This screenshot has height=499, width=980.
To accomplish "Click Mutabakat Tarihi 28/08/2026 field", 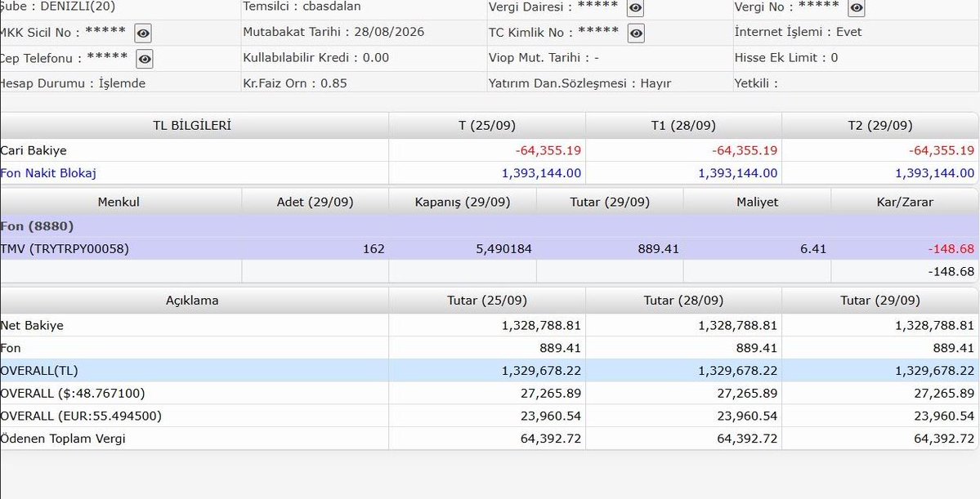I will [x=333, y=32].
